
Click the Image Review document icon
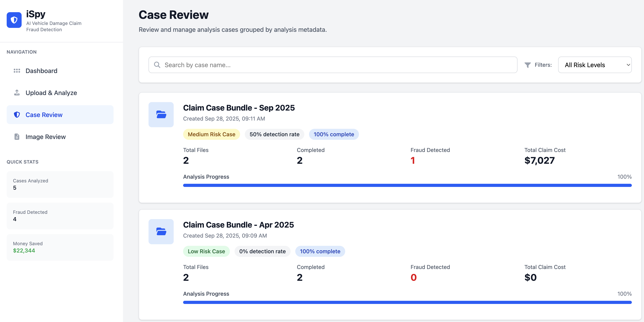17,137
